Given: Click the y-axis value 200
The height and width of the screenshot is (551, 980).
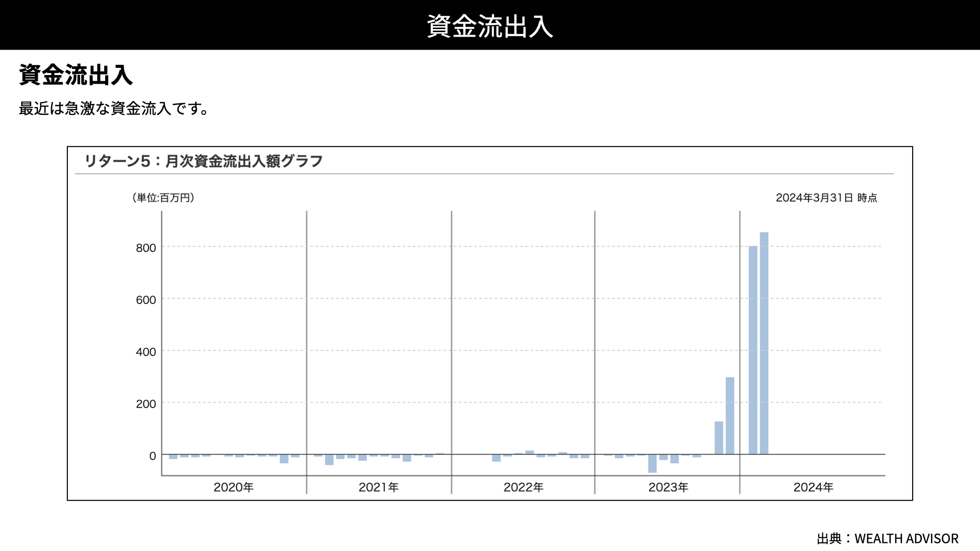Looking at the screenshot, I should 146,404.
